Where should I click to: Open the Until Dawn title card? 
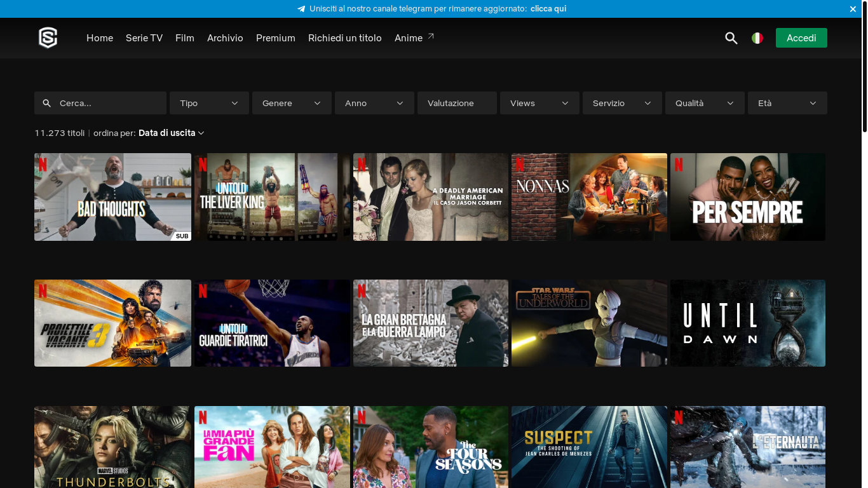click(x=748, y=323)
